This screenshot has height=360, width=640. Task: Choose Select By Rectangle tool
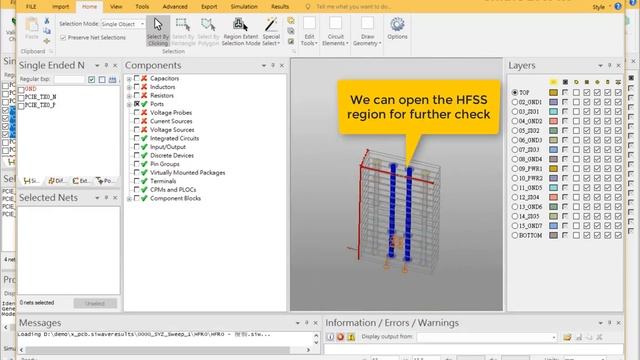point(183,31)
